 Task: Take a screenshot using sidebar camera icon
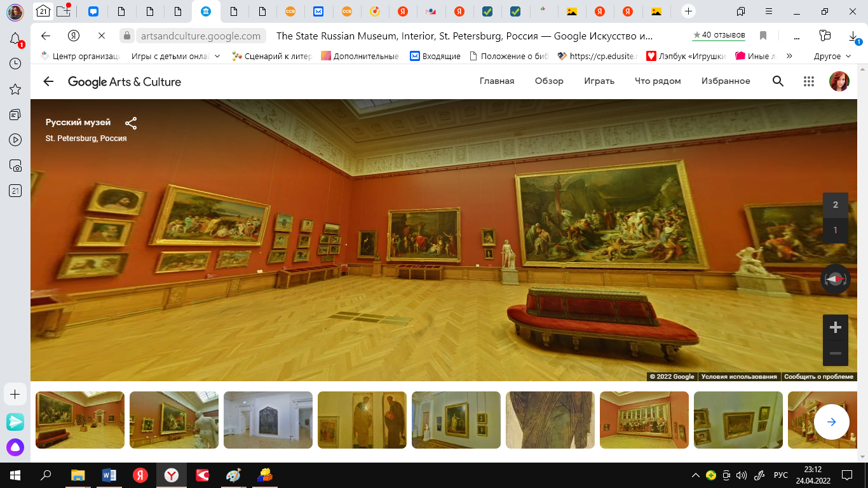pos(15,165)
